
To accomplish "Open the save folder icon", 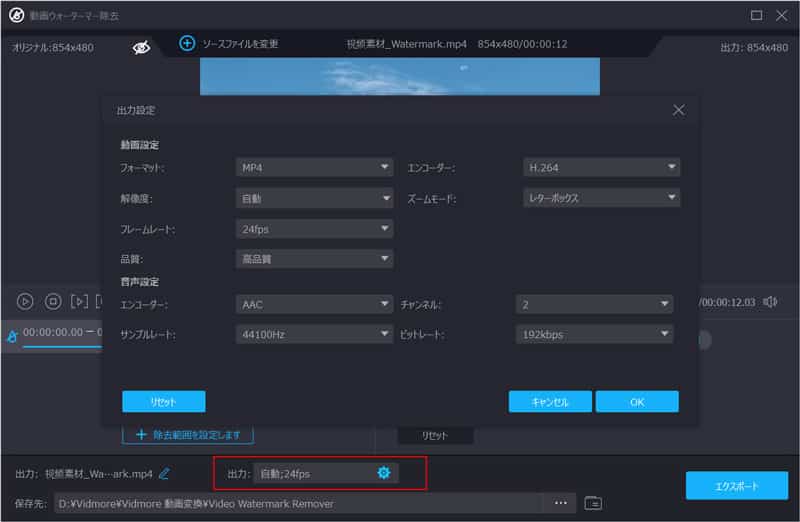I will (593, 502).
